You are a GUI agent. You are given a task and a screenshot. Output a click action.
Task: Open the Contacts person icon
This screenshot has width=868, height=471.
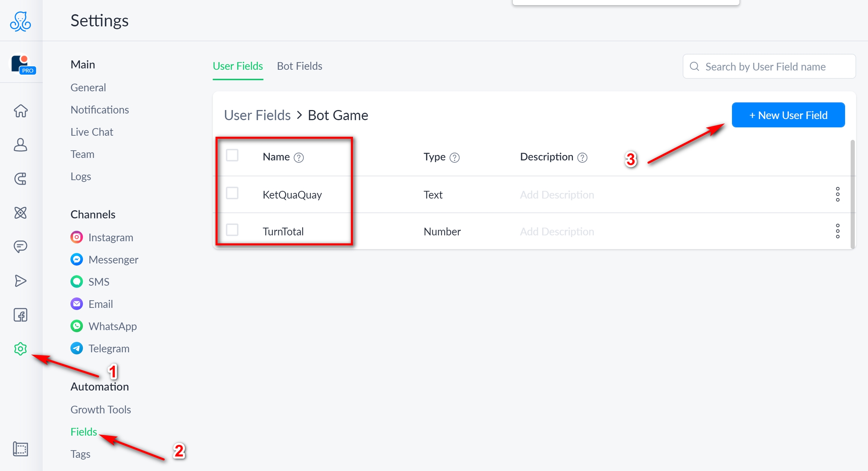[x=21, y=145]
